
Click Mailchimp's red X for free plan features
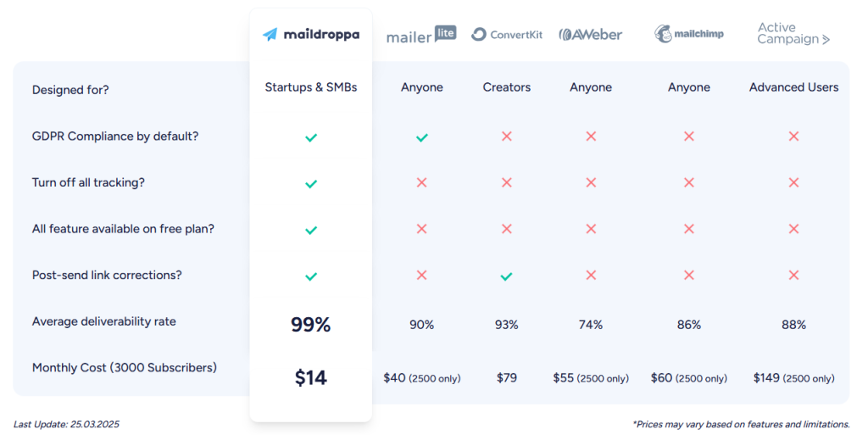(x=689, y=229)
